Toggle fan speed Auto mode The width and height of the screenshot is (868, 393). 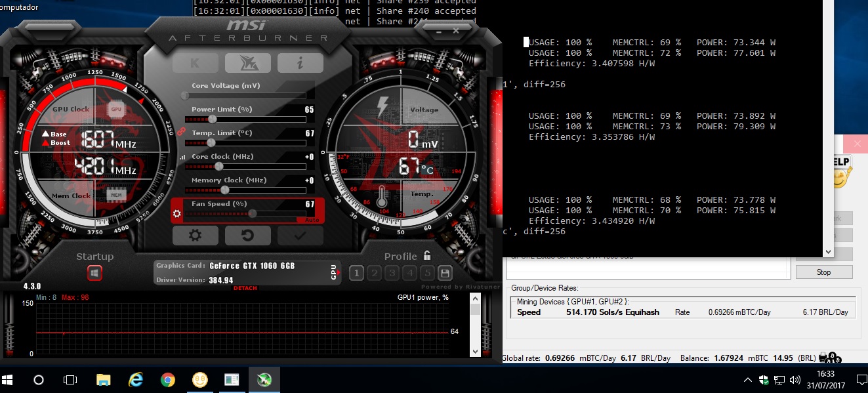tap(312, 220)
